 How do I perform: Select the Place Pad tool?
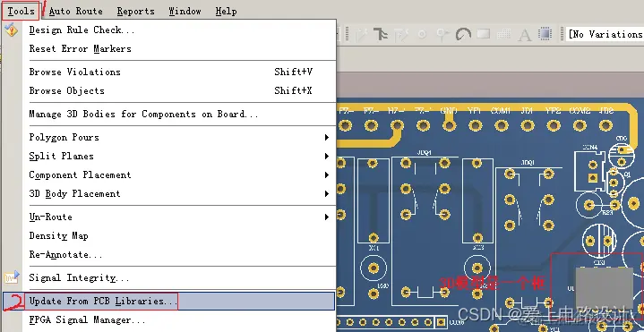point(422,35)
